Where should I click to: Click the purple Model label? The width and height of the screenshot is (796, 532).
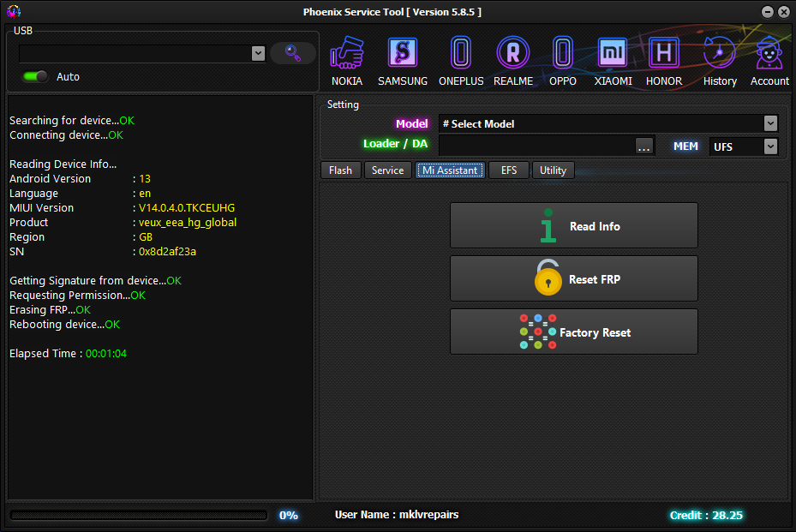pos(411,124)
